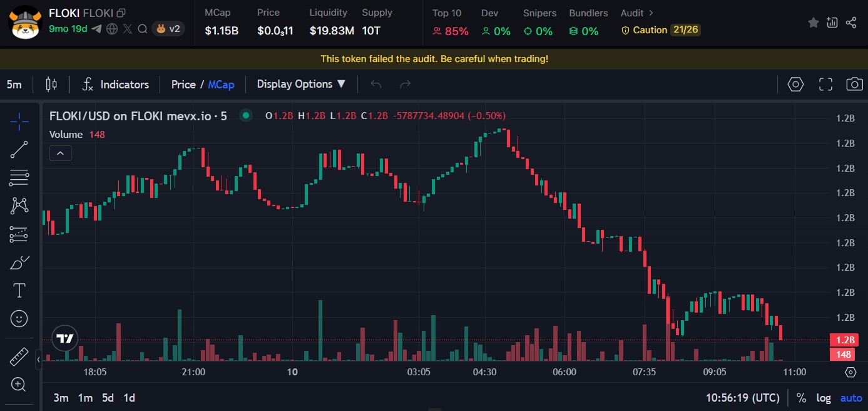Open the emoji icons tool

(19, 319)
